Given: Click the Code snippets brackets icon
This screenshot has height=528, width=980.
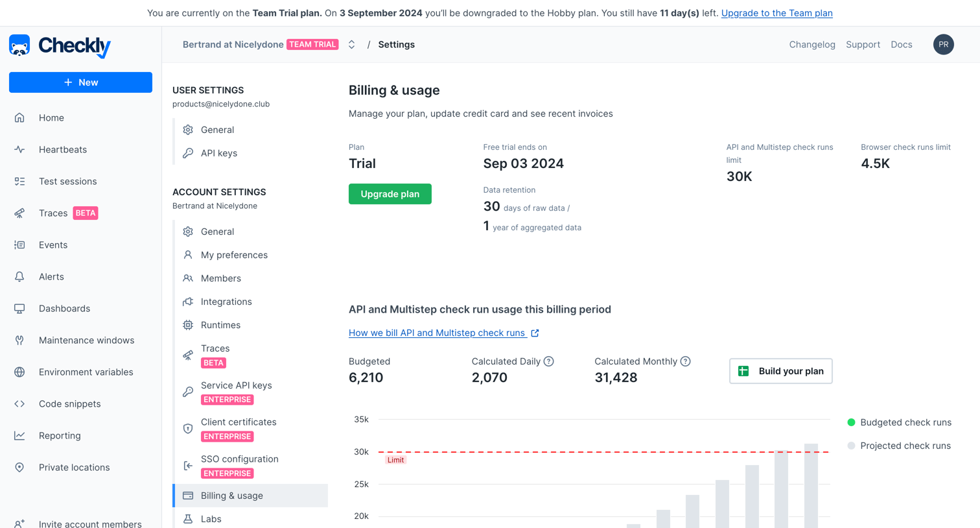Looking at the screenshot, I should 19,403.
